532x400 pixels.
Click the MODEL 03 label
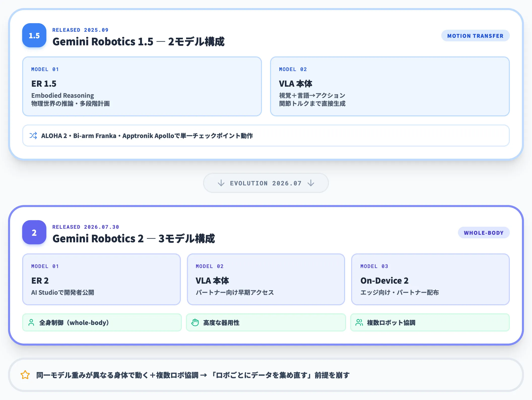point(374,266)
